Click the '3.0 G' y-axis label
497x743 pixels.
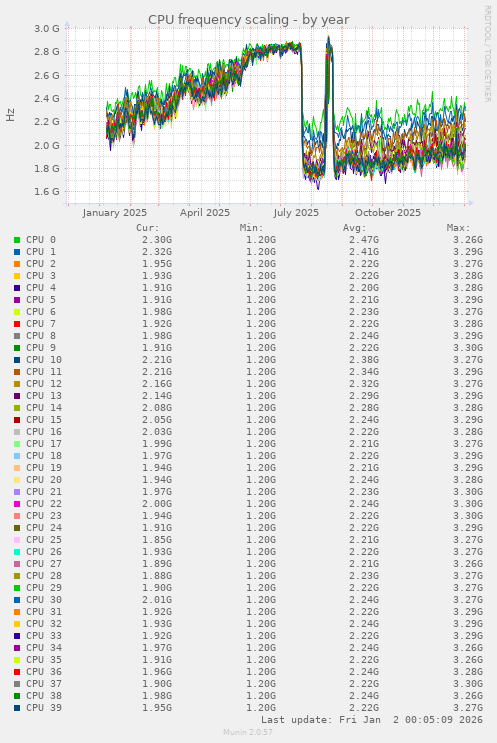pos(47,28)
